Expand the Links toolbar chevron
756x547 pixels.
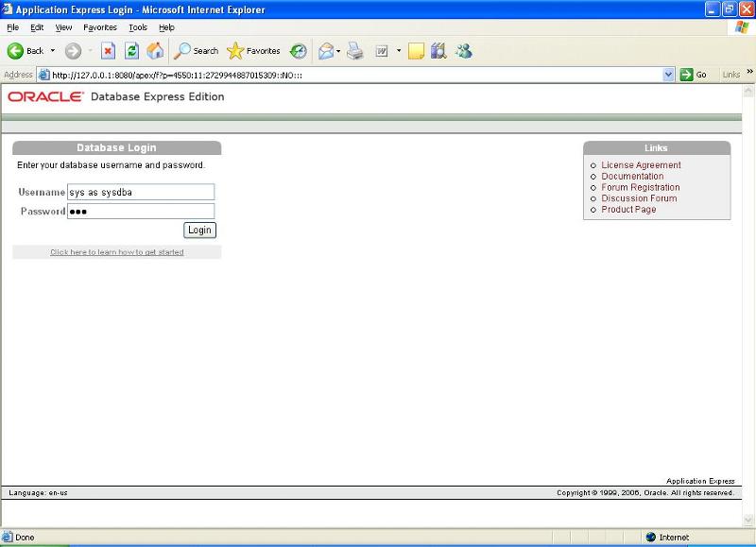pos(749,72)
